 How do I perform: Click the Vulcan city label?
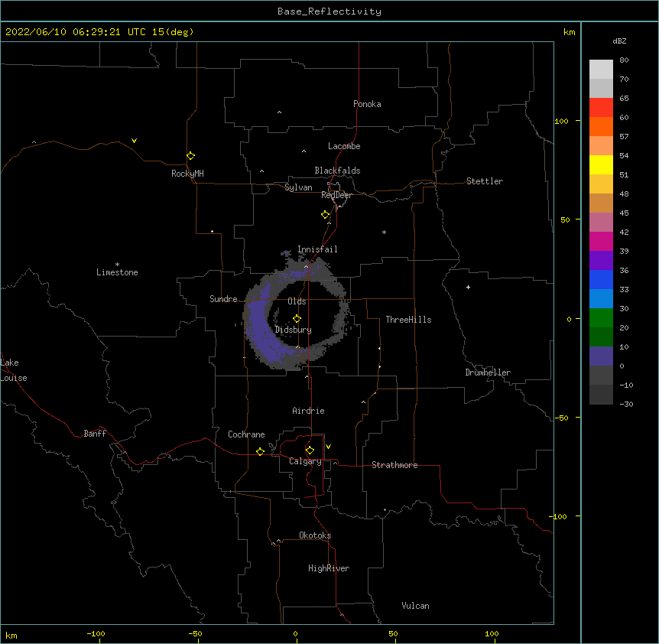pos(415,606)
